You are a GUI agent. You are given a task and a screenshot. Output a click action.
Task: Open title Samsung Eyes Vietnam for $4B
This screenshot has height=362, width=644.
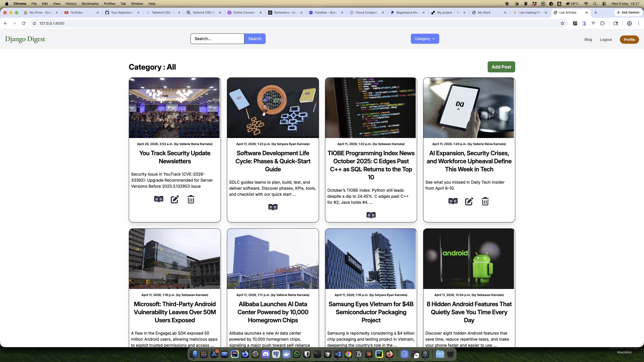point(371,312)
